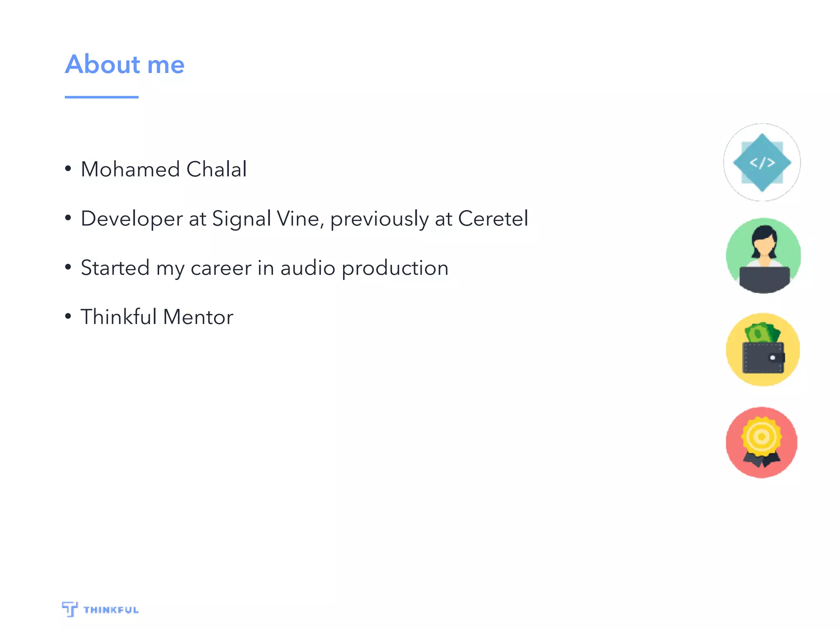Image resolution: width=840 pixels, height=630 pixels.
Task: Click the wallet with cash icon
Action: [763, 349]
